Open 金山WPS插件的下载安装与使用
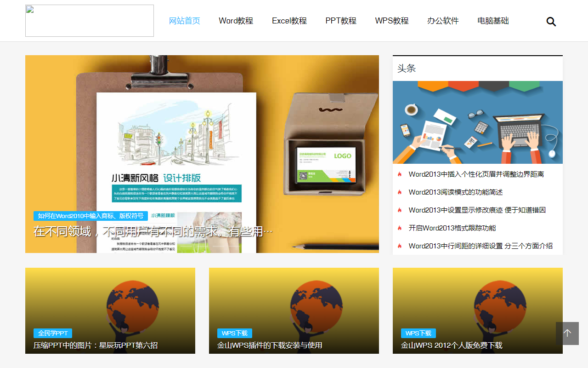Image resolution: width=588 pixels, height=368 pixels. [270, 345]
